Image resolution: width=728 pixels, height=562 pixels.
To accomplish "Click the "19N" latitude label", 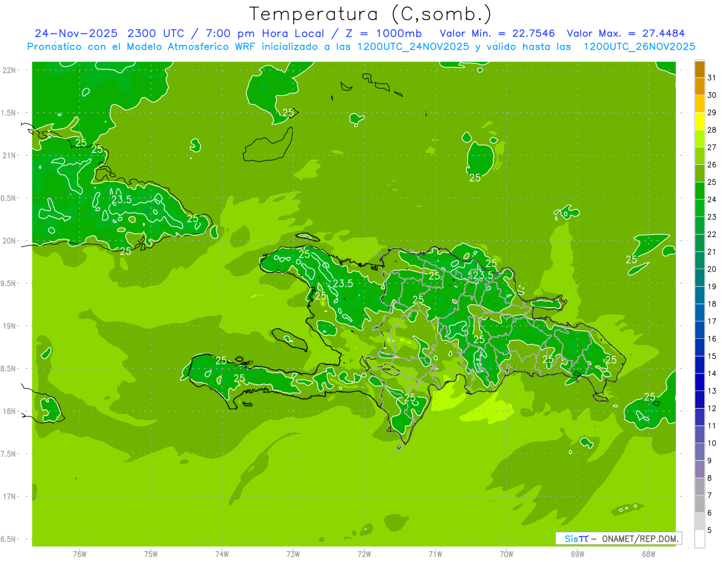I will (x=10, y=326).
